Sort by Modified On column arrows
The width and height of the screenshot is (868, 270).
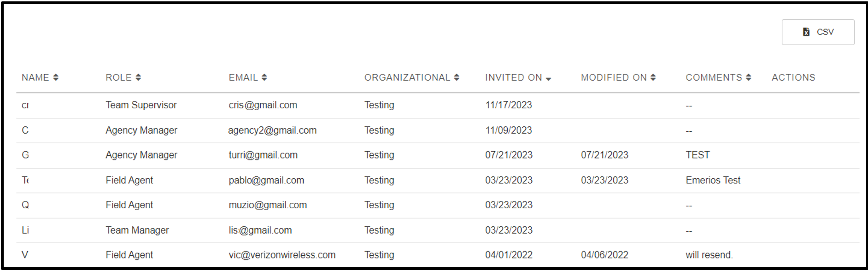click(653, 77)
